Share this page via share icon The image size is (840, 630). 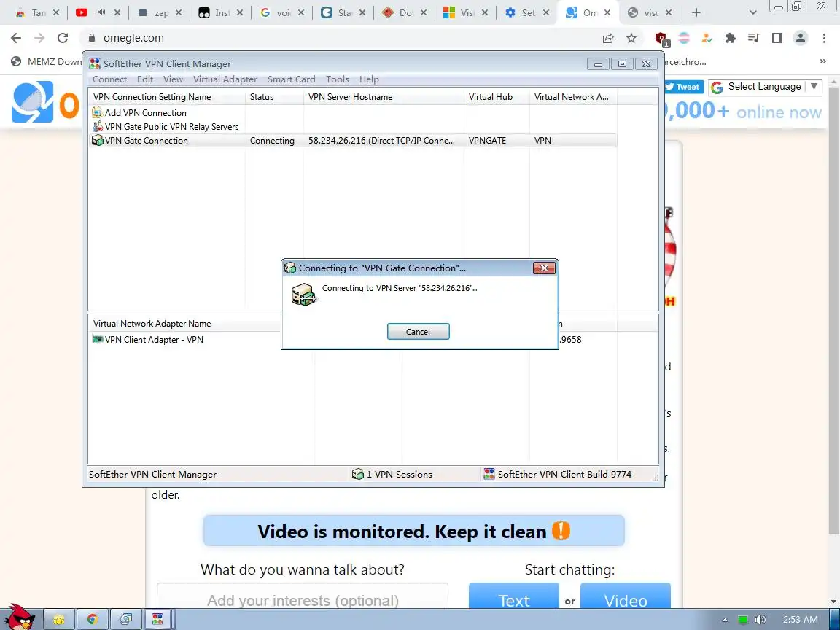coord(608,37)
